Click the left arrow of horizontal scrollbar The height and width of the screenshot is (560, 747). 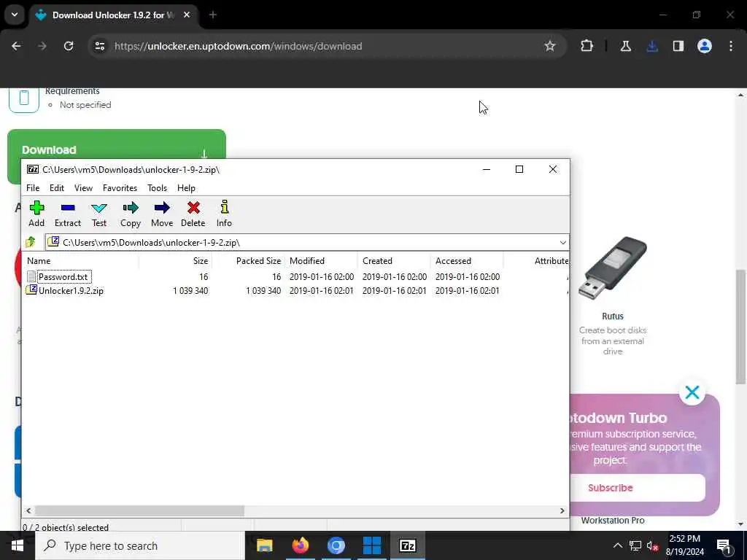[x=28, y=510]
